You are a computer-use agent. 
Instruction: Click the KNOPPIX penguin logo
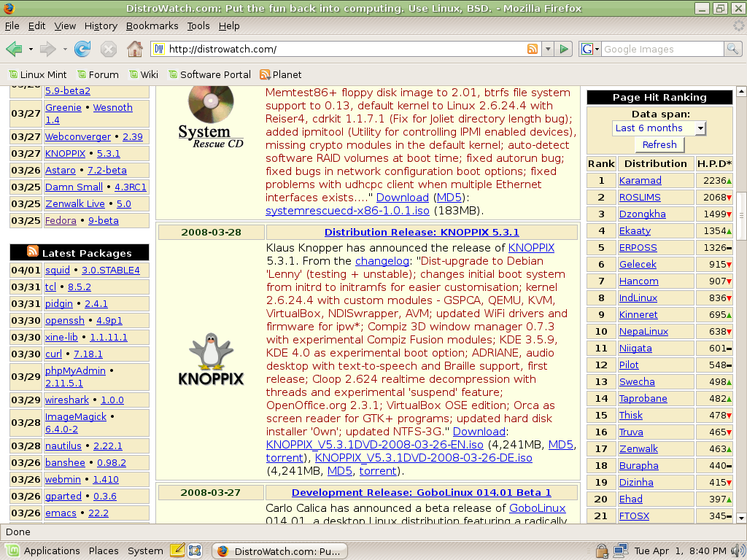[211, 359]
